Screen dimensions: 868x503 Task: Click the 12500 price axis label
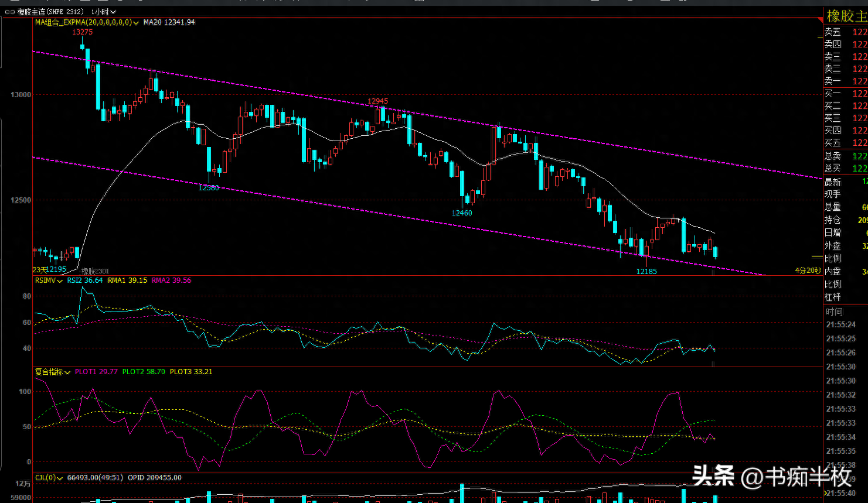point(21,200)
